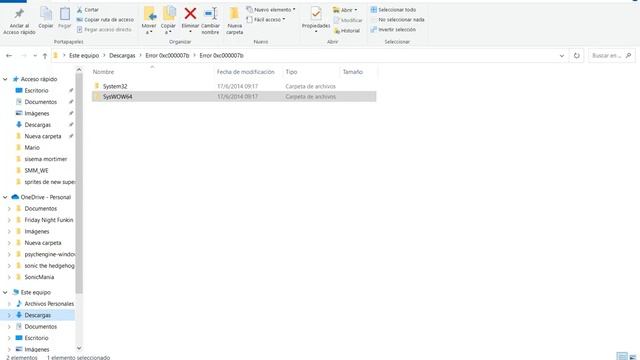Select the SysWOW64 folder row
640x360 pixels.
pyautogui.click(x=234, y=96)
